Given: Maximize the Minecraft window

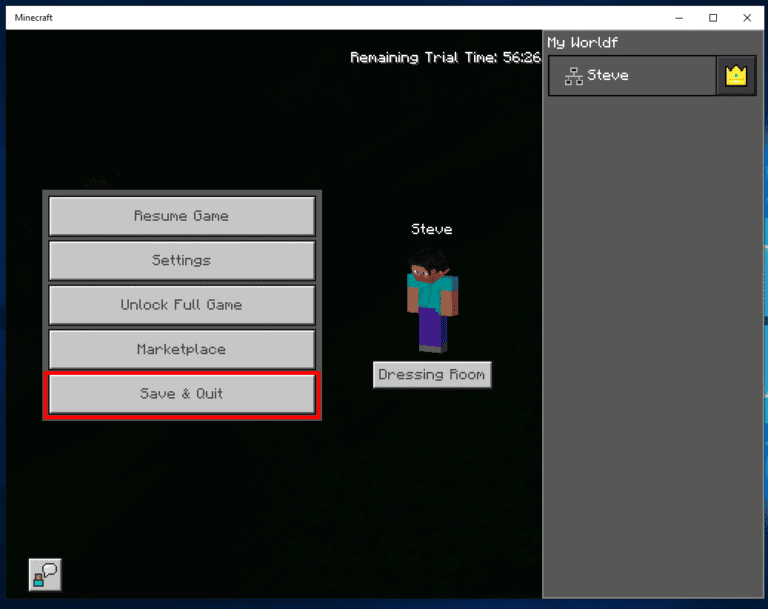Looking at the screenshot, I should point(713,18).
